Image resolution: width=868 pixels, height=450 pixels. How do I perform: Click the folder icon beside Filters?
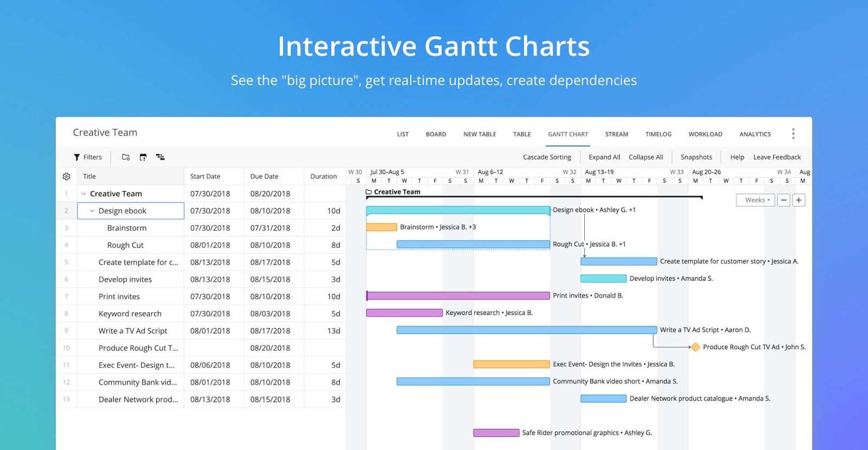tap(126, 157)
